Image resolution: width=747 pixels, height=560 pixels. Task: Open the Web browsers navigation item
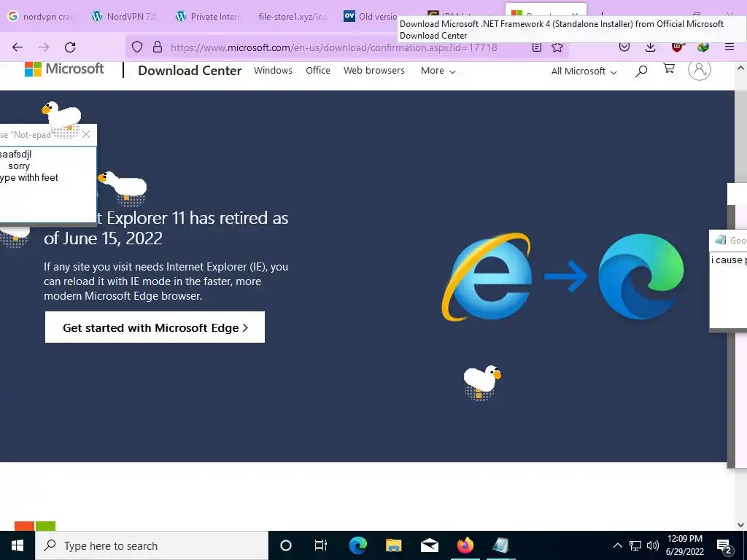374,71
